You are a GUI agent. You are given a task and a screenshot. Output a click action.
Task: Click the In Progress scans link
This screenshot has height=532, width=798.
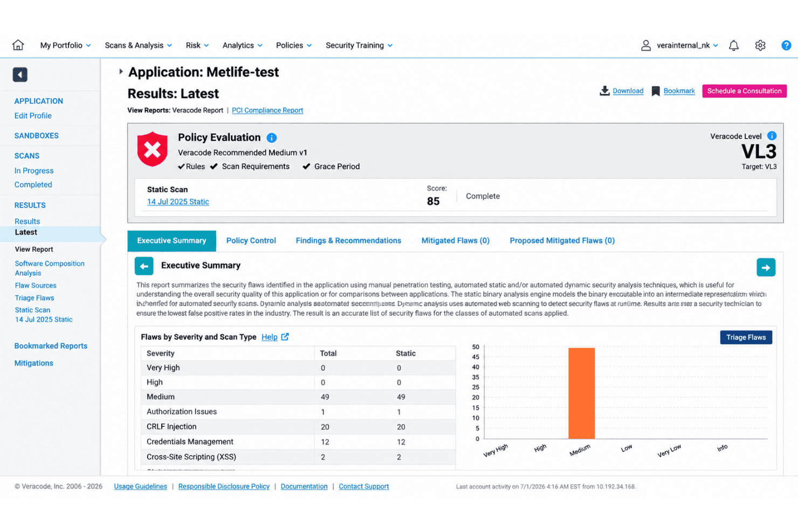pyautogui.click(x=34, y=171)
